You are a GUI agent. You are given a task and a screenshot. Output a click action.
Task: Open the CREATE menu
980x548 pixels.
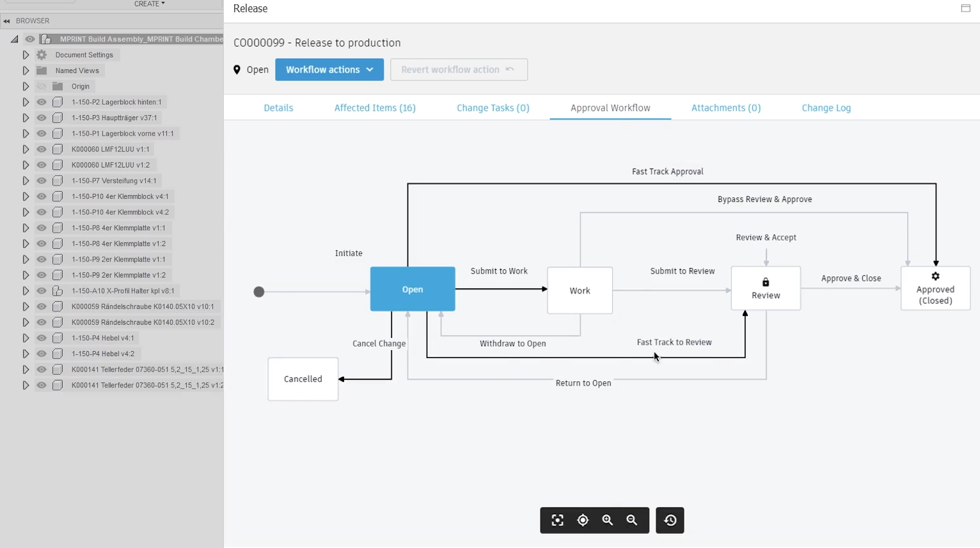(x=149, y=4)
